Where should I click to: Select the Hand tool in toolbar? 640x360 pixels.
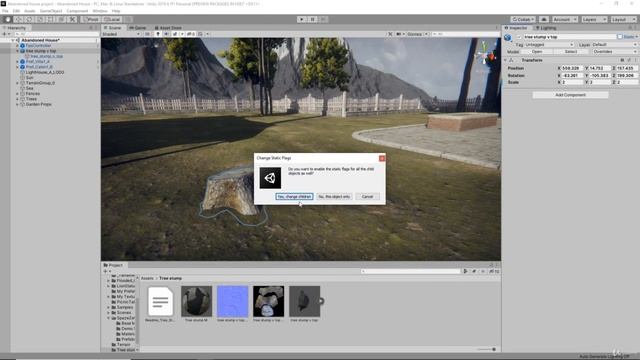pyautogui.click(x=8, y=19)
